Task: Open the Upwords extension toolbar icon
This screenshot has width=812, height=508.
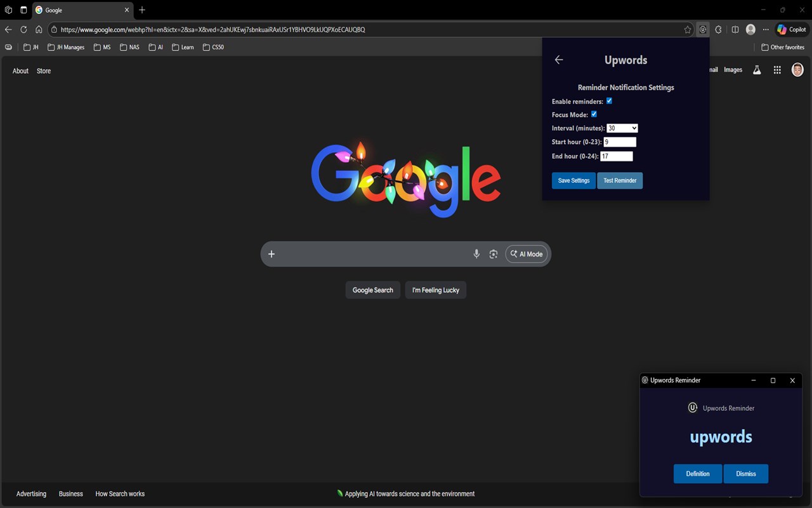Action: point(703,29)
